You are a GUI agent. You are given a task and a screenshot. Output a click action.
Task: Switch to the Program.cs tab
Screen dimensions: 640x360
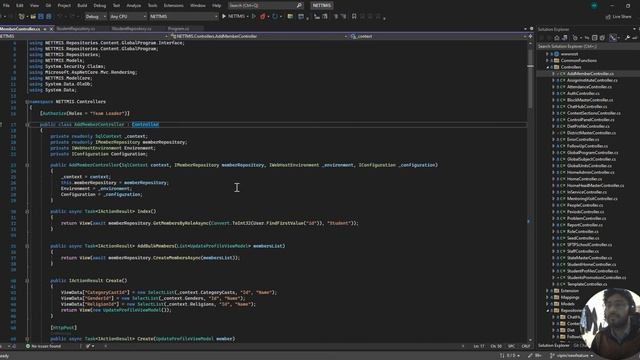[x=178, y=29]
